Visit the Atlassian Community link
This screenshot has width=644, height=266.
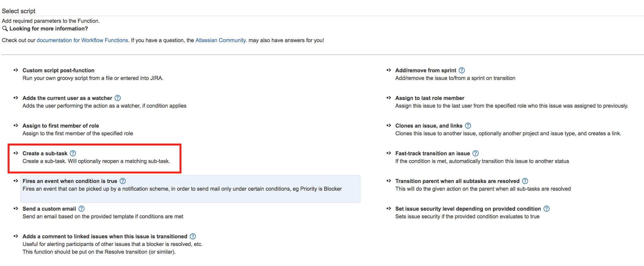click(x=221, y=40)
